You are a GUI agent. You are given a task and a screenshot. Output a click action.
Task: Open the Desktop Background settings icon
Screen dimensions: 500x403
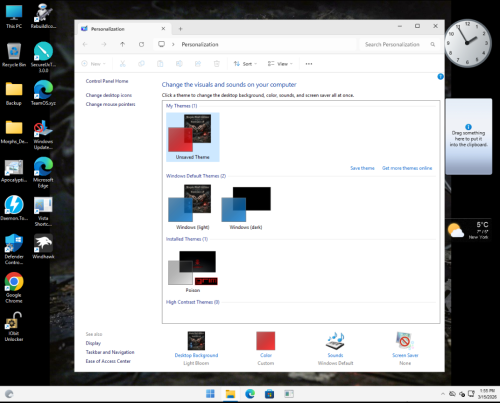pos(196,341)
